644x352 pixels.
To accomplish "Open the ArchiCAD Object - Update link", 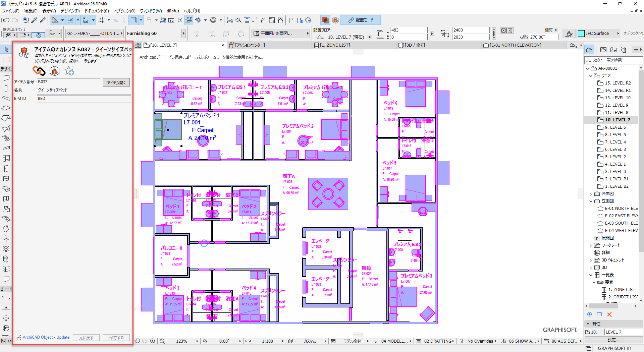I will tap(46, 337).
